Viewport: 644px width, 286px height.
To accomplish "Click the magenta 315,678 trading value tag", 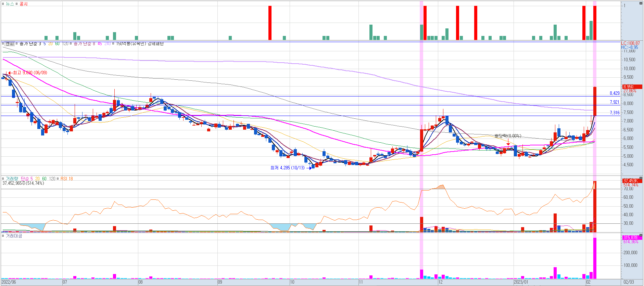I will coord(632,237).
